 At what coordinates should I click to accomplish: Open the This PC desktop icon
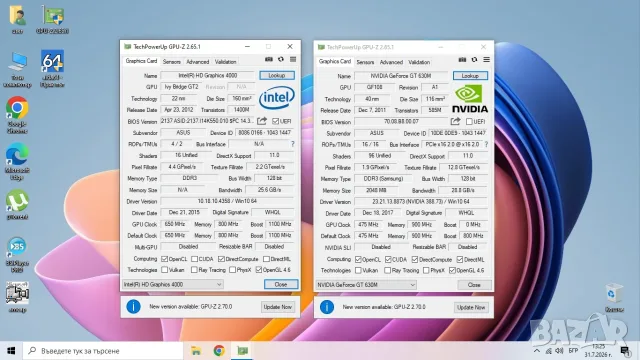(17, 70)
